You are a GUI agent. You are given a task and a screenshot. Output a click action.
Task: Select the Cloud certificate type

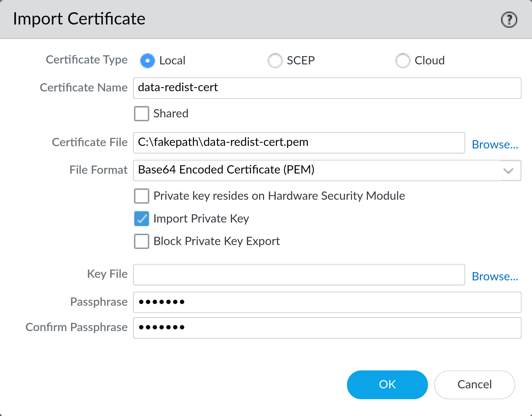(402, 60)
